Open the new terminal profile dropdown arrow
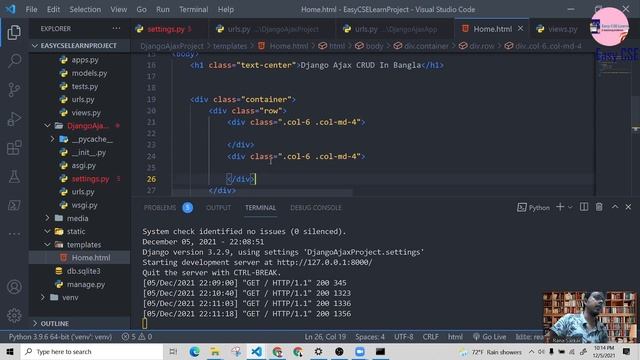Image resolution: width=640 pixels, height=360 pixels. [570, 207]
